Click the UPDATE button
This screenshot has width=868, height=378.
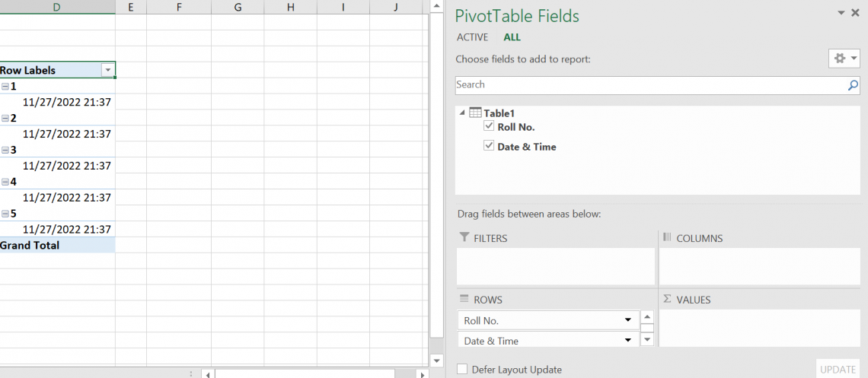[838, 370]
